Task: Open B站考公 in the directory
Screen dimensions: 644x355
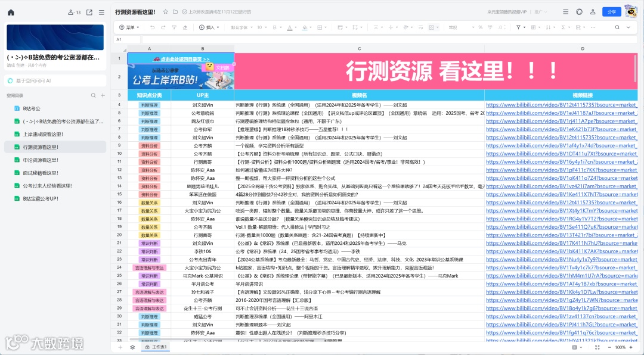Action: click(55, 108)
